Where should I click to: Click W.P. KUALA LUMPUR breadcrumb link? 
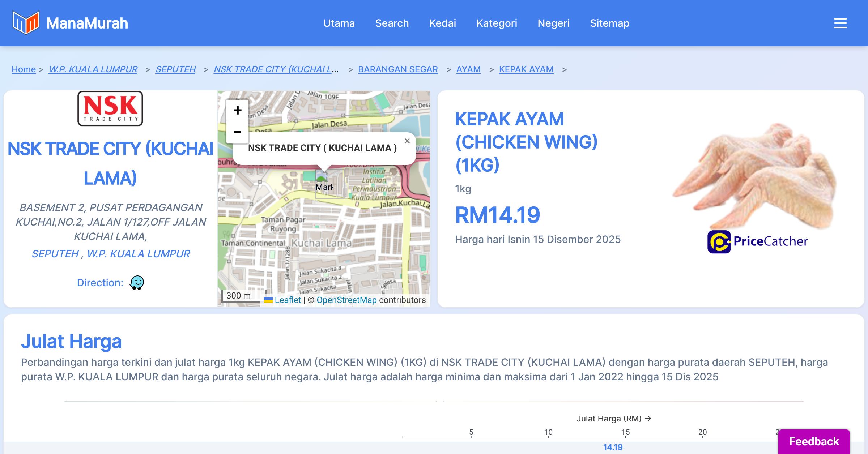click(x=93, y=69)
